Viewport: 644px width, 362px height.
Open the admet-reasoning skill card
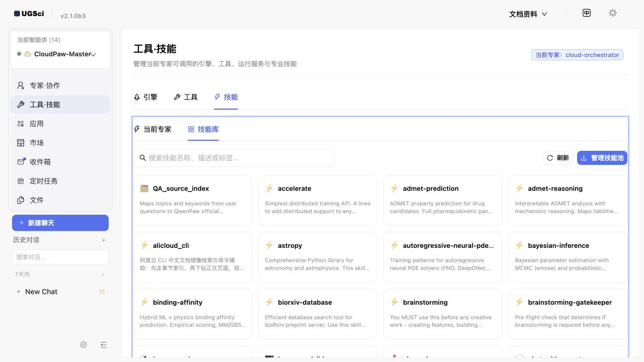point(568,200)
